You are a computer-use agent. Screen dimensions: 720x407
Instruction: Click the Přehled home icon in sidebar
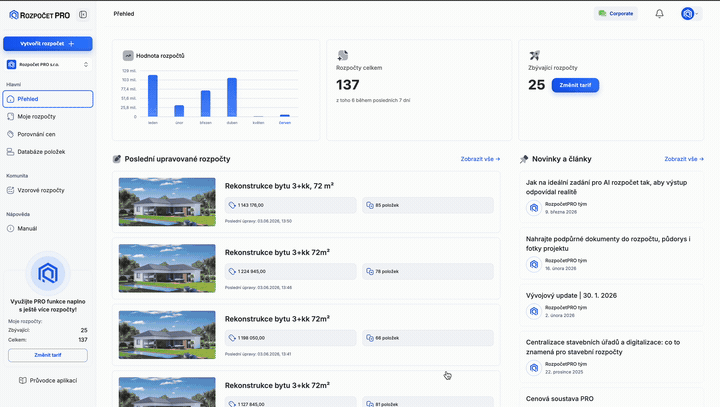(x=11, y=99)
